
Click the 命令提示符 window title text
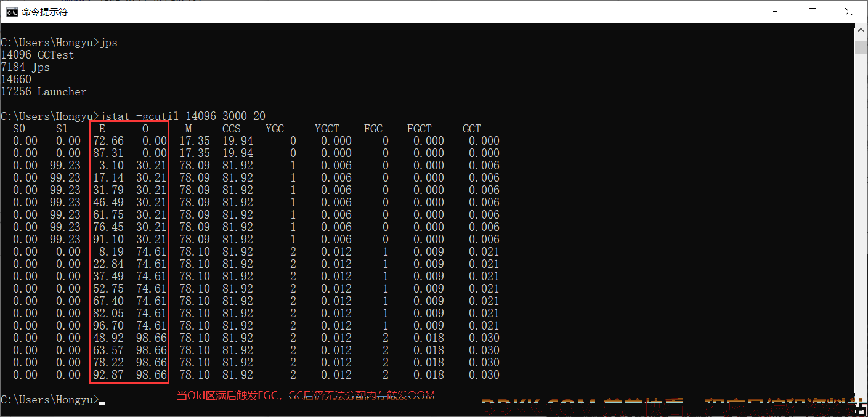(44, 12)
